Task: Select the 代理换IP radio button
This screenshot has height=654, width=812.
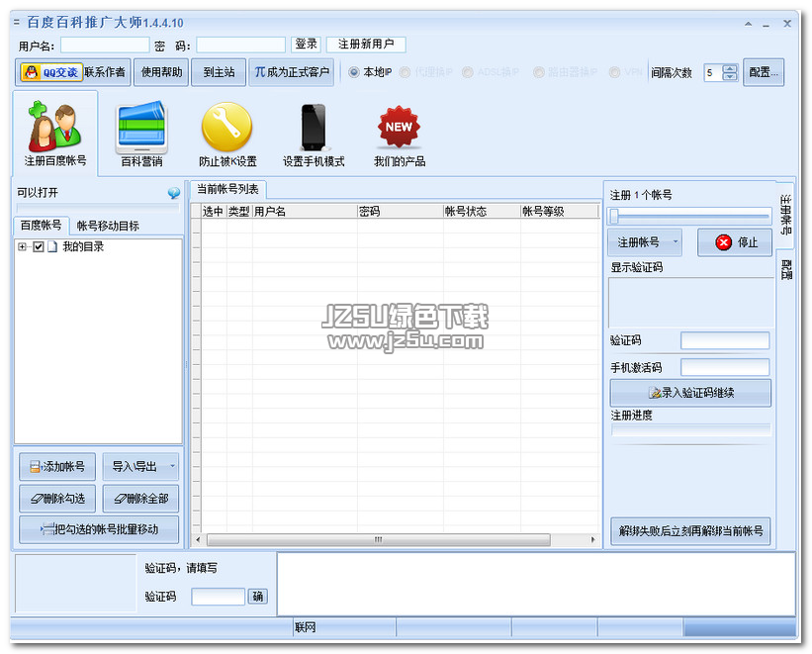Action: pyautogui.click(x=405, y=72)
